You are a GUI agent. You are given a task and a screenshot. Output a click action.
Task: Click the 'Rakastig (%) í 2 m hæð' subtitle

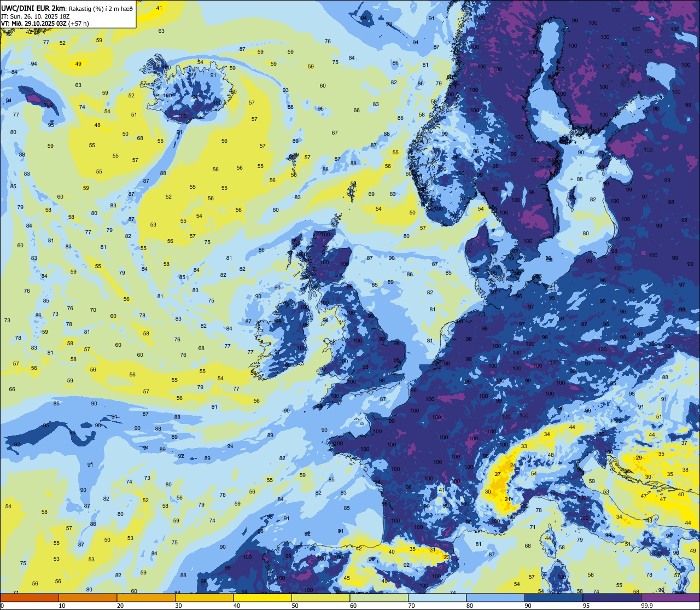coord(100,8)
